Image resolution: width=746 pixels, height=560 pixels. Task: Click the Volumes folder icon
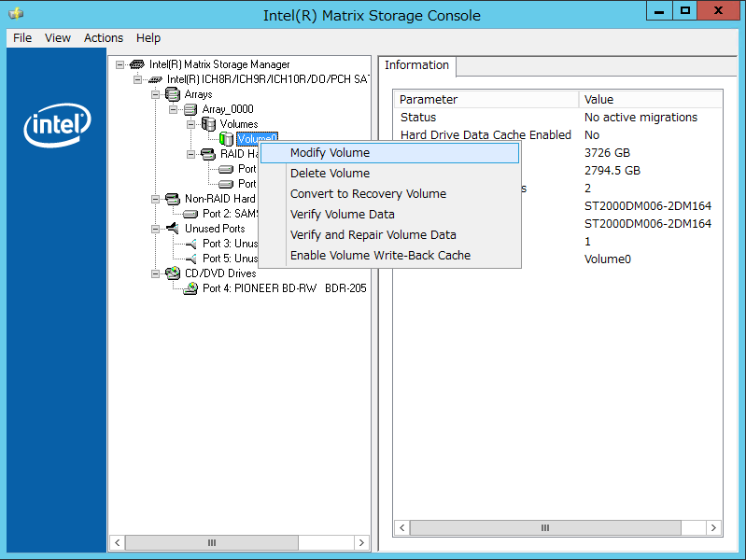(208, 124)
